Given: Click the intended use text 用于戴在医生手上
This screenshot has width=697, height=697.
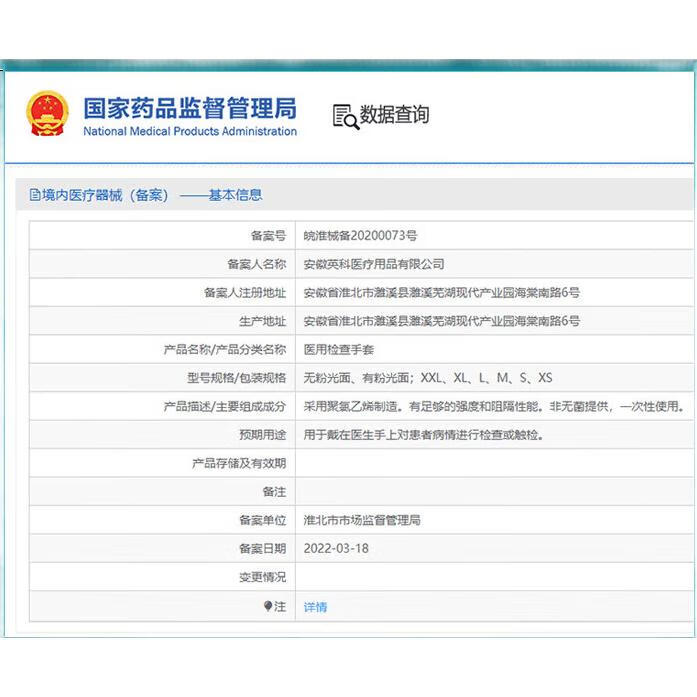Looking at the screenshot, I should pos(424,435).
